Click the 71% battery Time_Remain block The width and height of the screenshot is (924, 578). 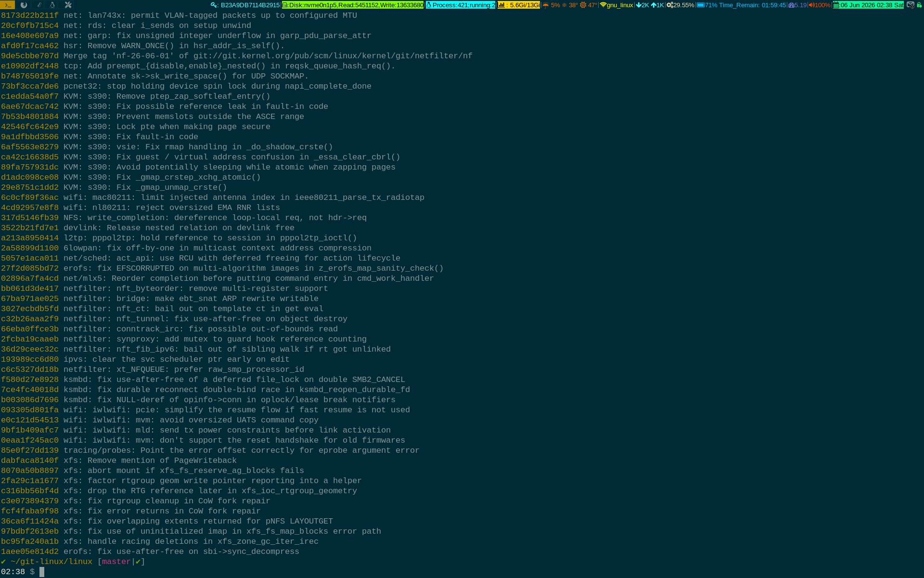pos(741,5)
